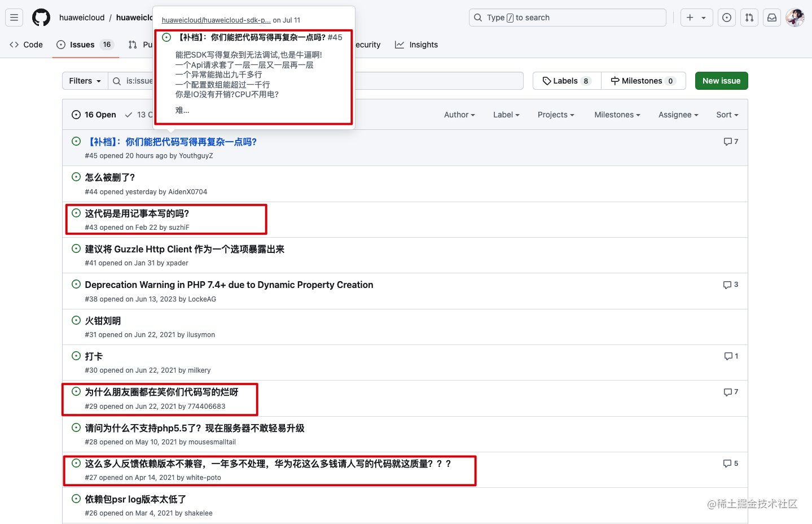Open comments icon for Deprecation Warning issue
812x524 pixels.
tap(731, 285)
